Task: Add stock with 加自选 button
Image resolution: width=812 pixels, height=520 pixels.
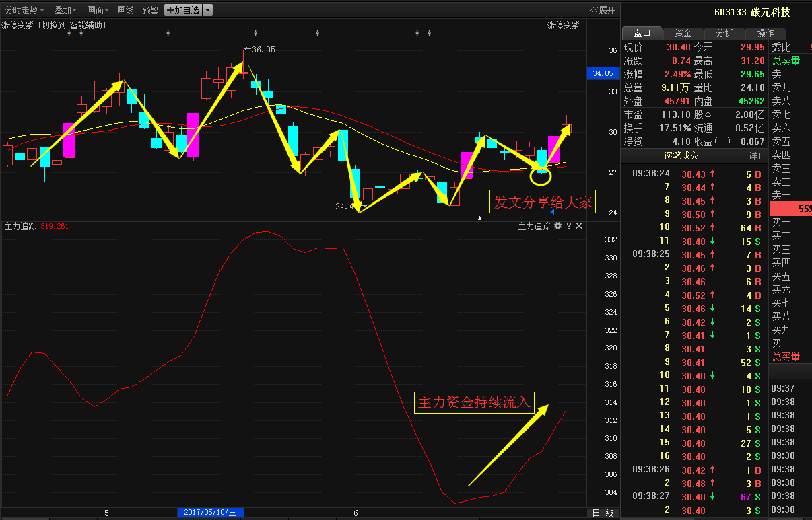Action: click(x=182, y=10)
